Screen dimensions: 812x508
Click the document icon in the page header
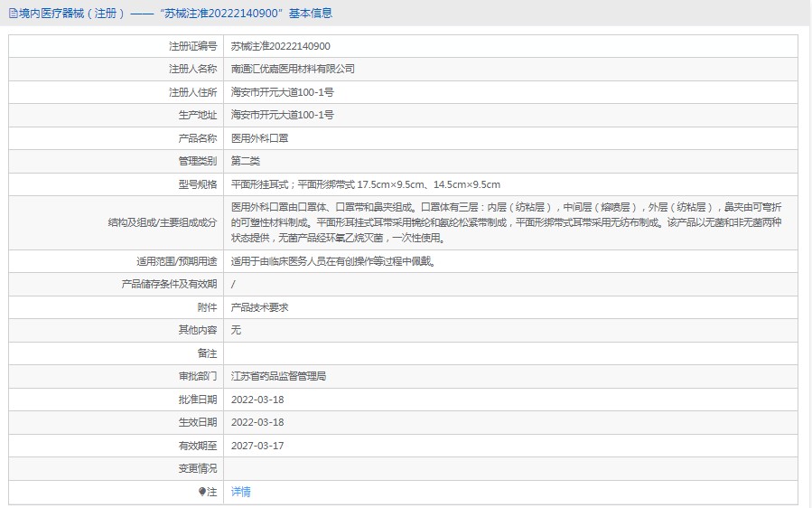tap(13, 14)
